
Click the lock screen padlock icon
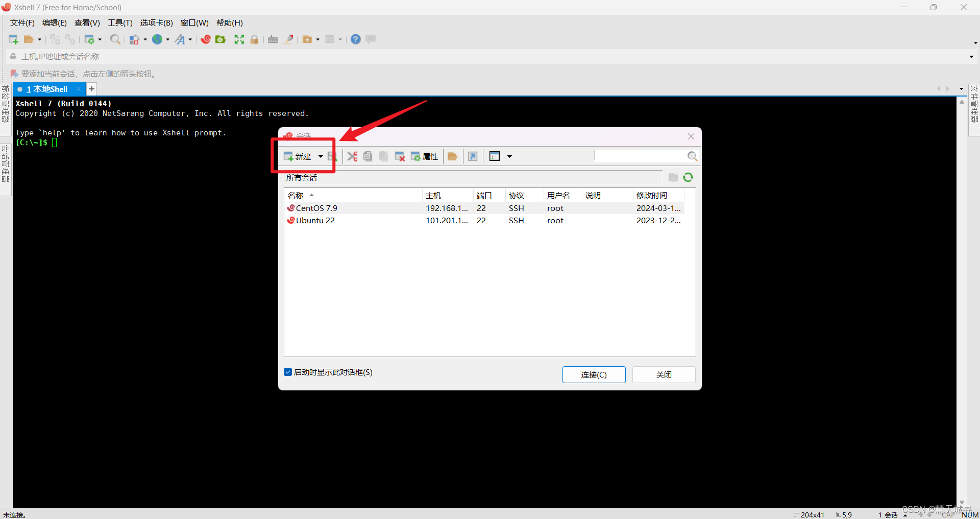pyautogui.click(x=254, y=39)
